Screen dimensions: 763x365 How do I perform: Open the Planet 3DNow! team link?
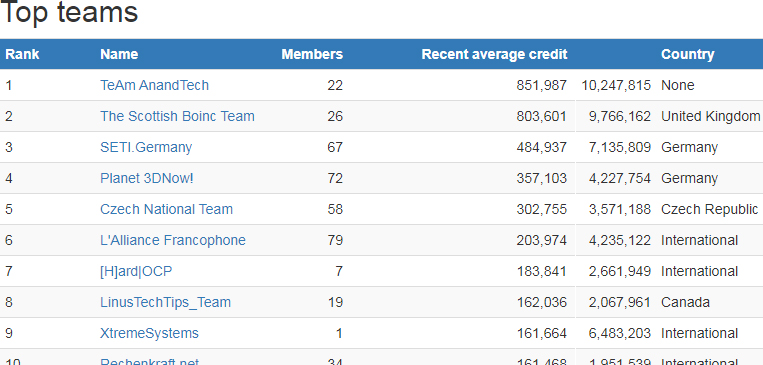click(146, 179)
